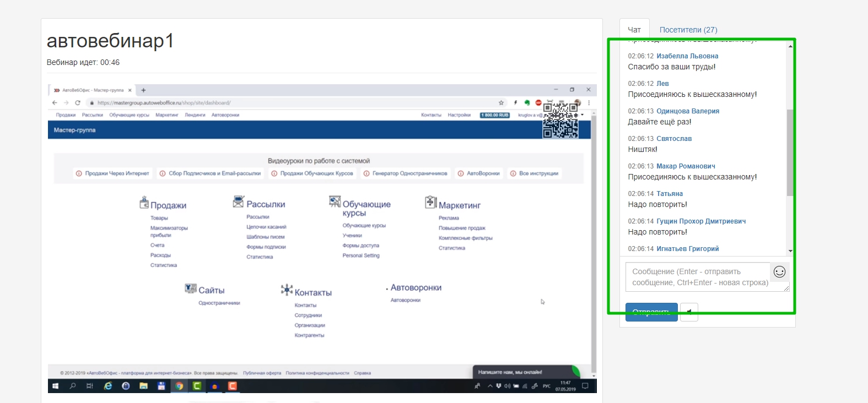Select the Чат tab
868x403 pixels.
[634, 30]
